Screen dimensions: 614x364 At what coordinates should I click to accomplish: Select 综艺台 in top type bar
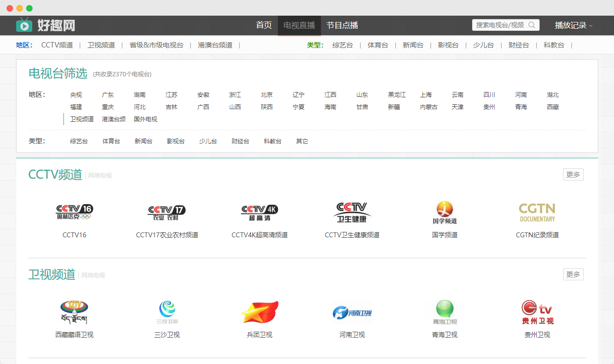click(x=342, y=45)
